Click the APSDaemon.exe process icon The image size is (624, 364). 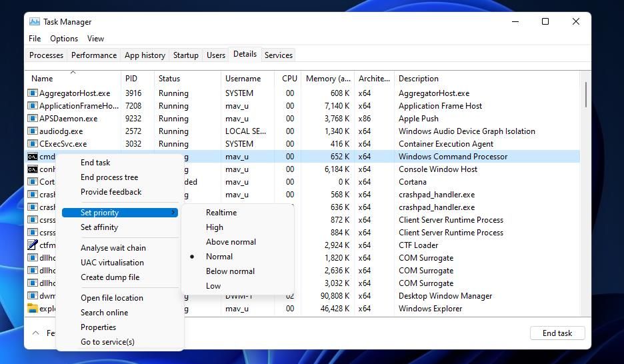click(32, 119)
